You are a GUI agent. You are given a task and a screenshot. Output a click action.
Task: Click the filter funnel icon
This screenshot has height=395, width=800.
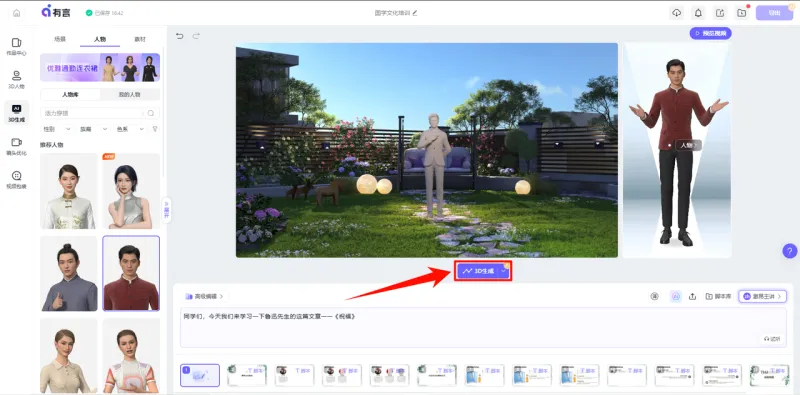click(155, 129)
